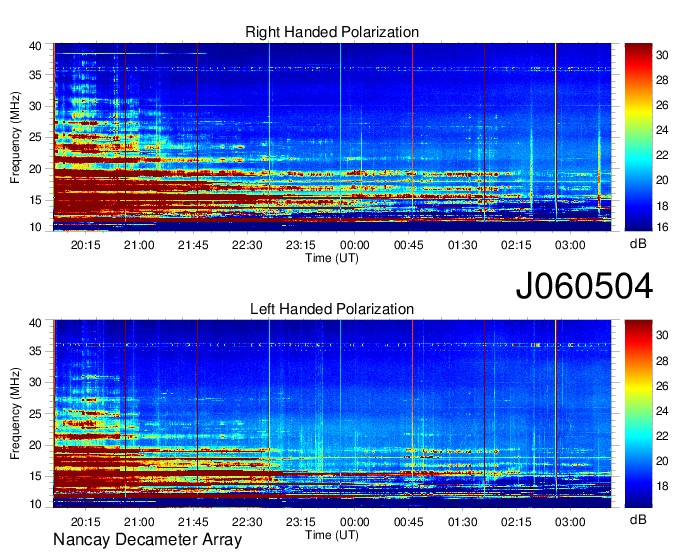
Task: Click the 30 MHz tick of Left Handed plot
Action: click(x=35, y=382)
